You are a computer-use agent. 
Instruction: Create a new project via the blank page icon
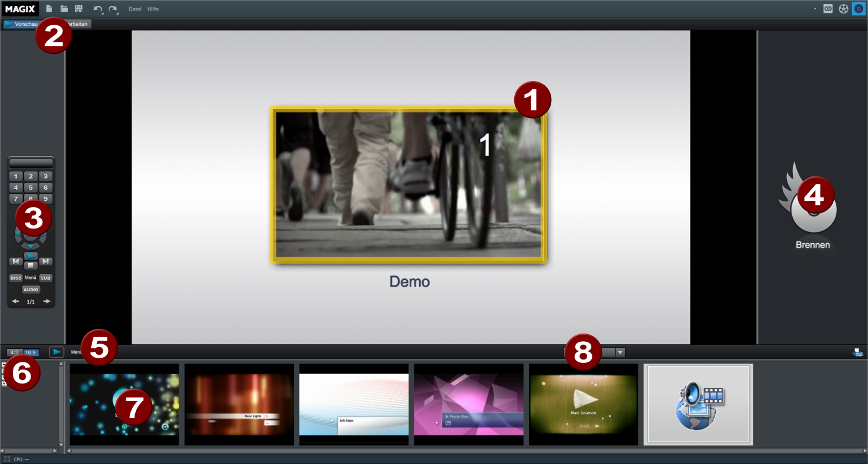click(x=49, y=9)
